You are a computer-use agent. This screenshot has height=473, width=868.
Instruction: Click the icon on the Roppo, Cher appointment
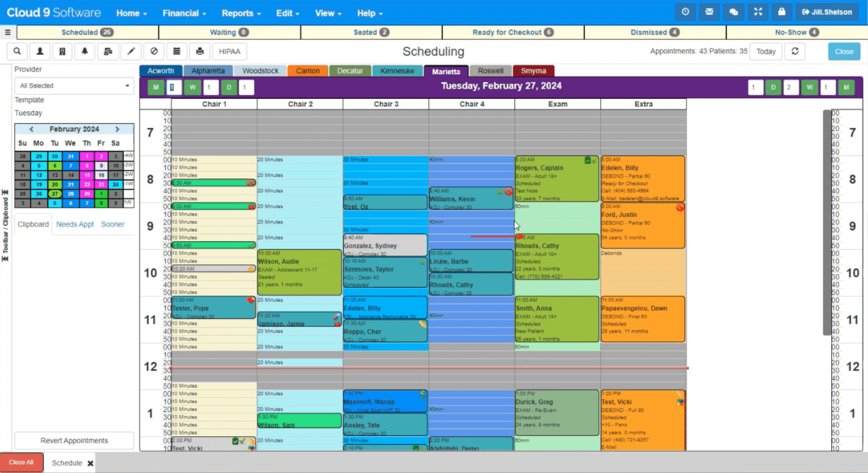423,324
